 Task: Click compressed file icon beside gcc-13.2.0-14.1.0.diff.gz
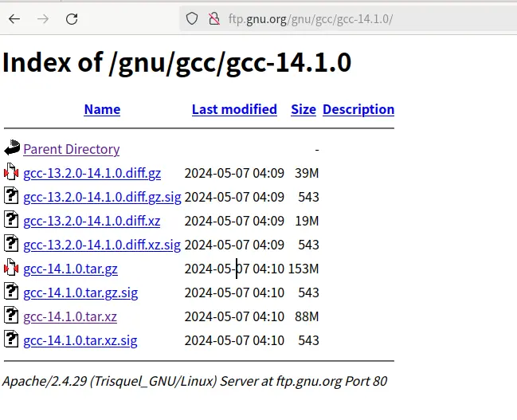pos(11,171)
